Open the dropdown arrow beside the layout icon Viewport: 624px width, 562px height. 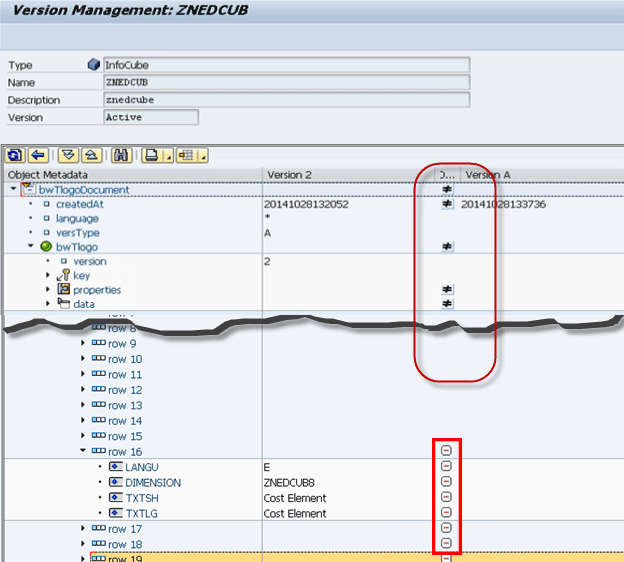point(203,156)
